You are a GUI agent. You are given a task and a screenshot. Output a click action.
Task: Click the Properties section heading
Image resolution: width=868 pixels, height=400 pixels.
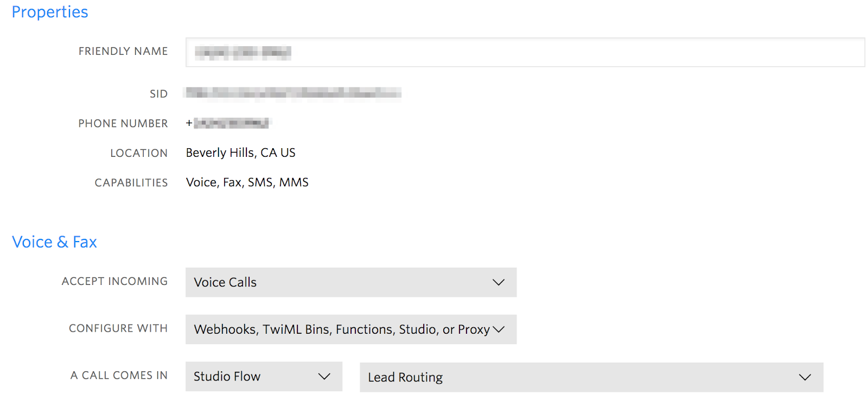[49, 11]
